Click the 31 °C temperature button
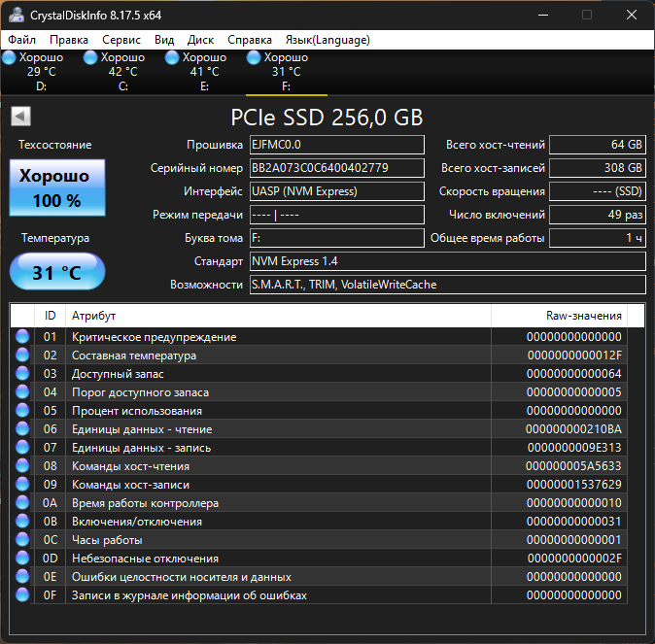The image size is (655, 644). [x=57, y=271]
